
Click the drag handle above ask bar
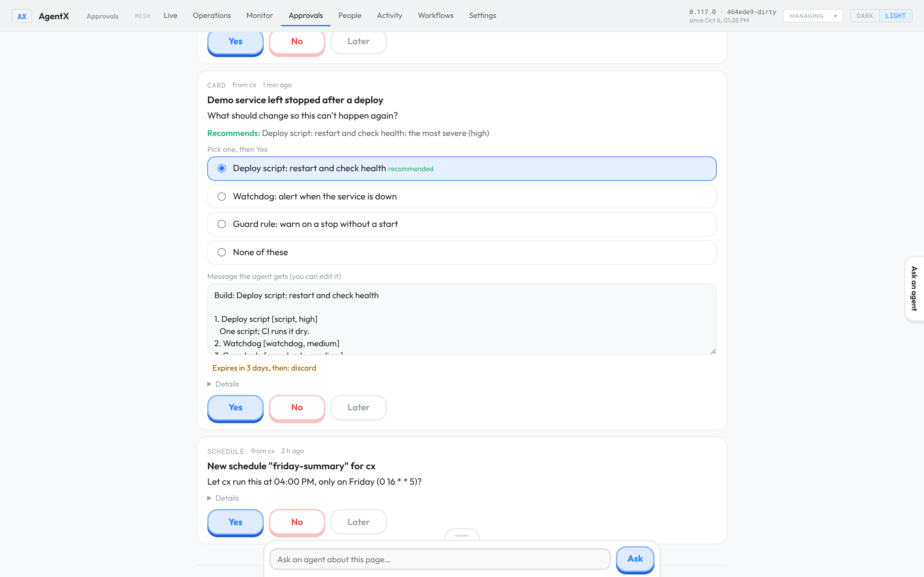click(x=462, y=535)
